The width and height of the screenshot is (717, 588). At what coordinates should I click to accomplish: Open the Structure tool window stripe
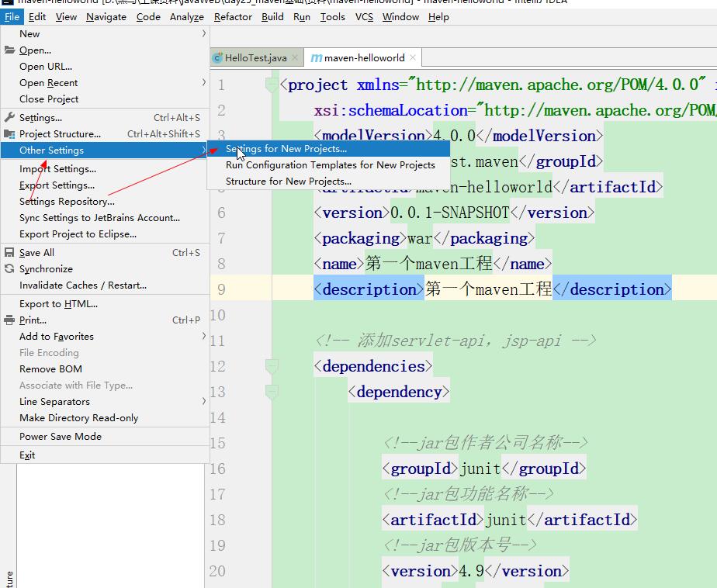[x=9, y=577]
